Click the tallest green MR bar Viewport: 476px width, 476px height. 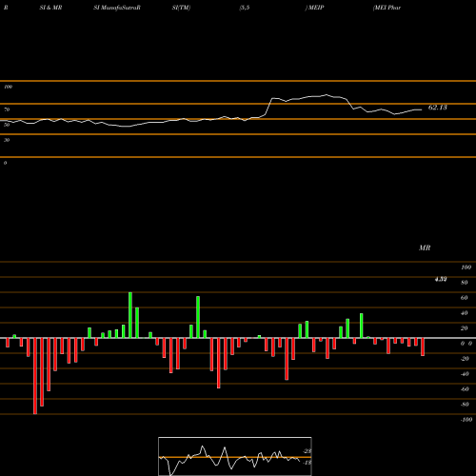pos(130,315)
